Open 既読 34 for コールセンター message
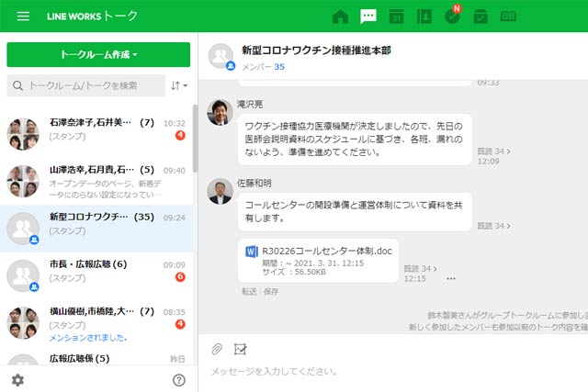This screenshot has height=392, width=588. 493,226
